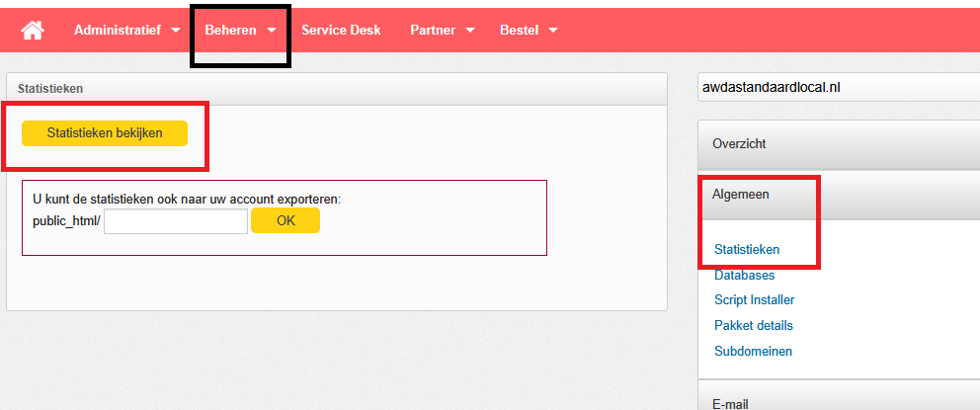Image resolution: width=980 pixels, height=410 pixels.
Task: Select the Beheren menu label
Action: tap(230, 30)
